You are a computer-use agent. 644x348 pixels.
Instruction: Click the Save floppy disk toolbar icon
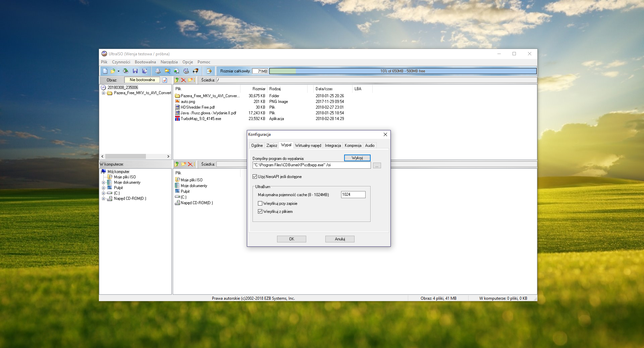[135, 71]
